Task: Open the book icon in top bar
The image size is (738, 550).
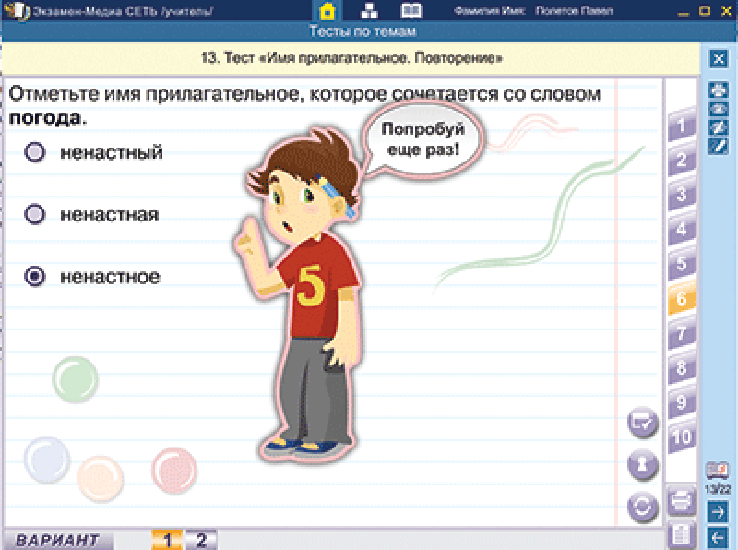Action: 411,12
